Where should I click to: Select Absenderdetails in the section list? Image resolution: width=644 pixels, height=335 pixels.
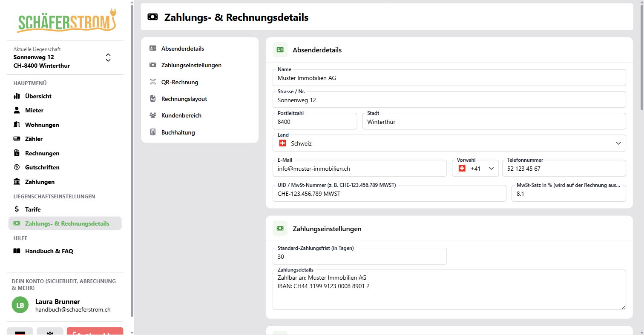(x=183, y=49)
